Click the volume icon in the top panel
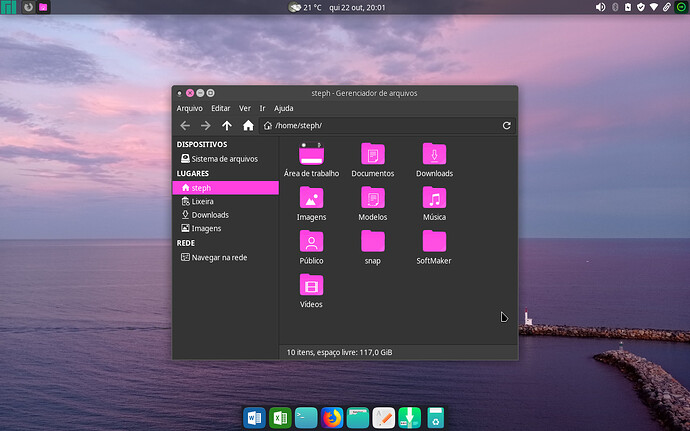Screen dimensions: 690x431 (x=600, y=7)
